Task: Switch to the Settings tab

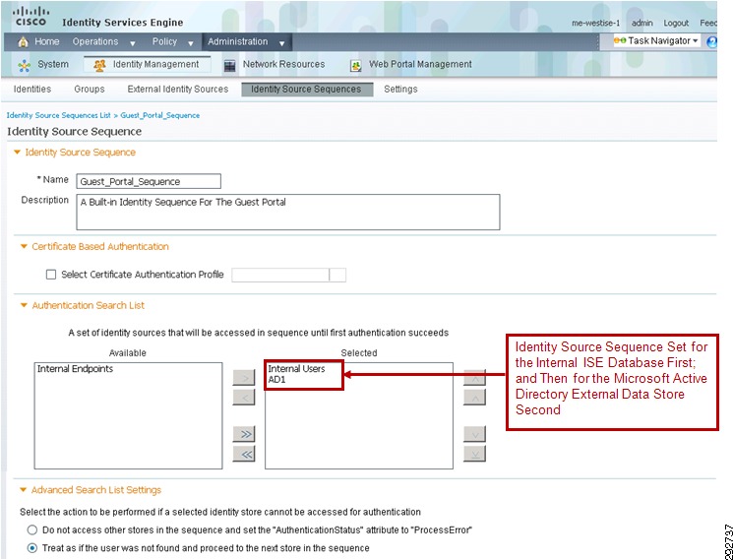Action: click(x=400, y=90)
